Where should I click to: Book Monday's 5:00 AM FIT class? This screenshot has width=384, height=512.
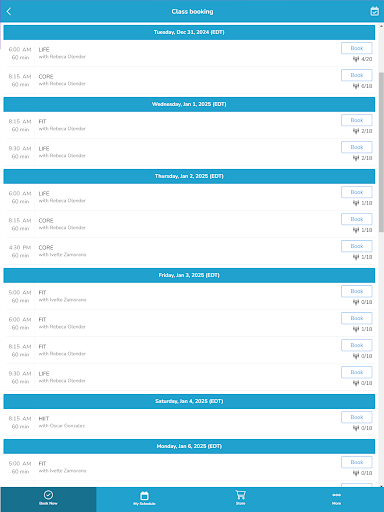(x=357, y=462)
